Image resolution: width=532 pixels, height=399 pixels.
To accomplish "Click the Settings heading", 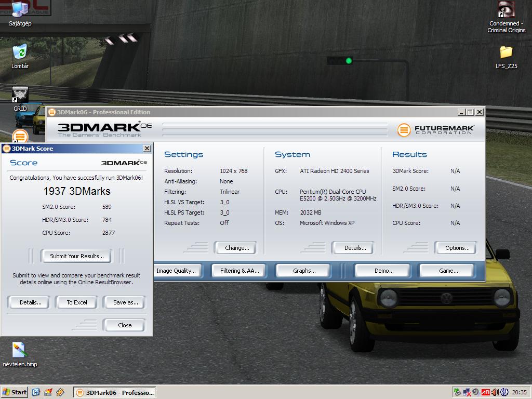I will pyautogui.click(x=183, y=154).
